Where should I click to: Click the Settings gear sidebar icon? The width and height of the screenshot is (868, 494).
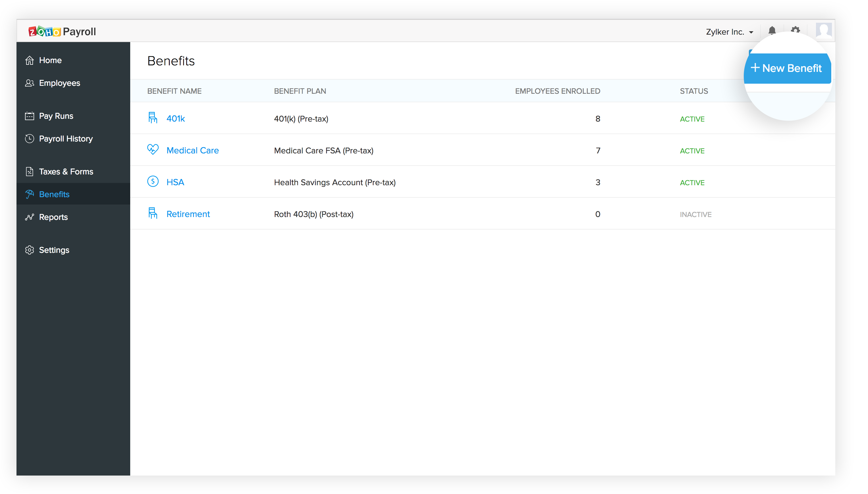coord(29,250)
